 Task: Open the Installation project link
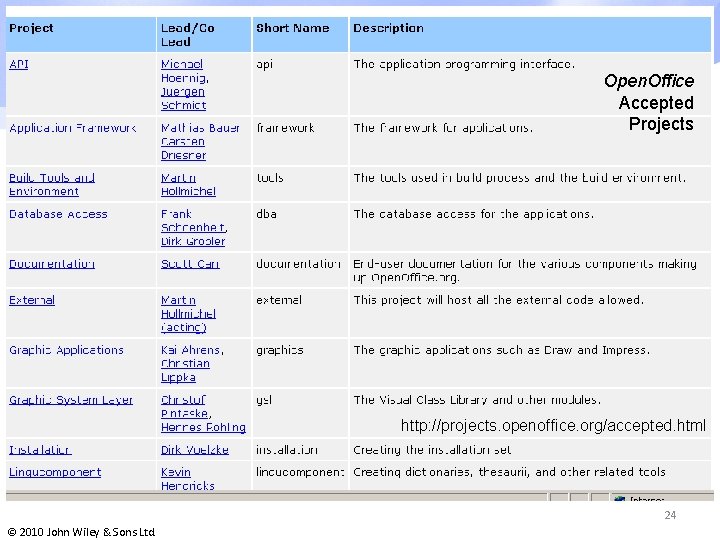(x=40, y=450)
